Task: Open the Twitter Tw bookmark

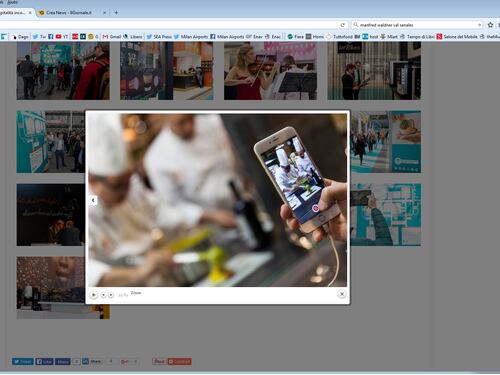Action: (39, 37)
